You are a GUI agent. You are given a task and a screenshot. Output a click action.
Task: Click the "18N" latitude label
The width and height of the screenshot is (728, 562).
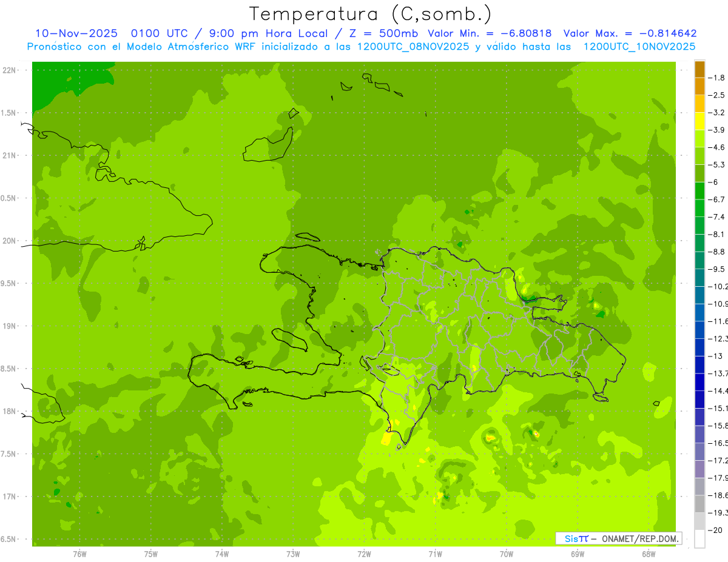(9, 412)
